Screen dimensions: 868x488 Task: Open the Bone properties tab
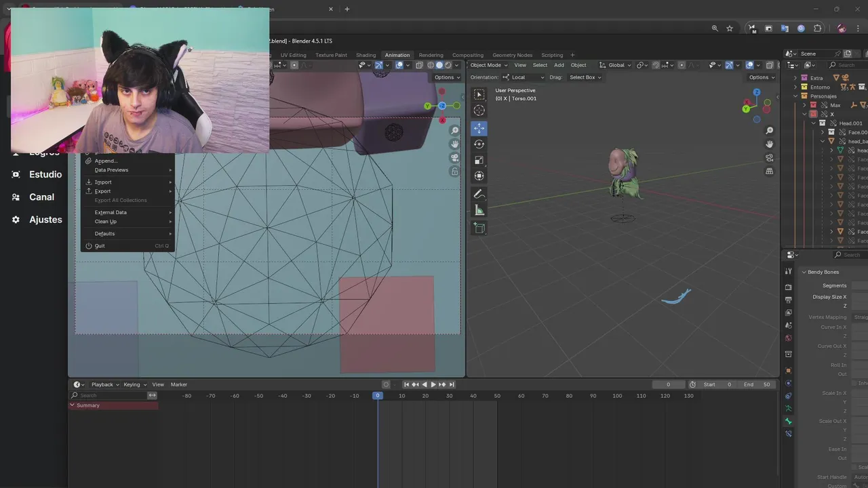pos(788,421)
